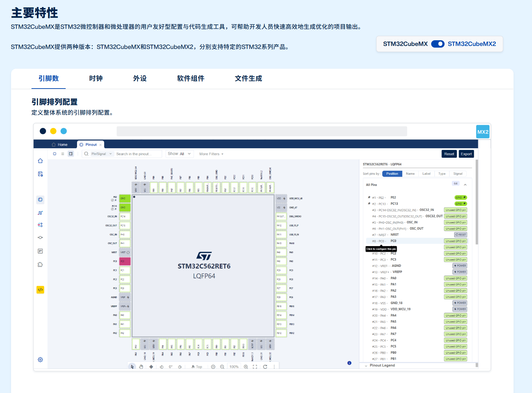Click the Search in the pinout field

point(138,154)
